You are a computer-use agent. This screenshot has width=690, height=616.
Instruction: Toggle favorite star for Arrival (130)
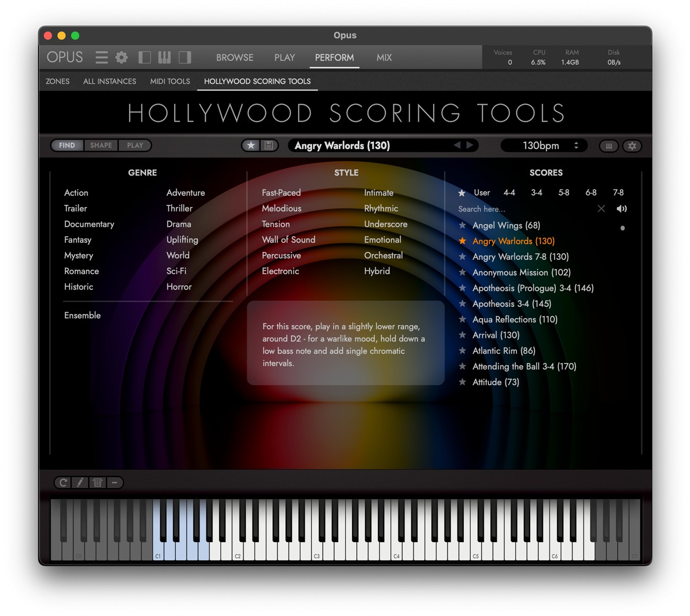point(462,335)
